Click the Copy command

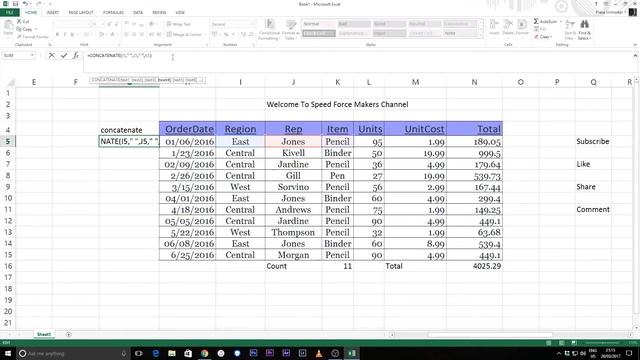(24, 29)
